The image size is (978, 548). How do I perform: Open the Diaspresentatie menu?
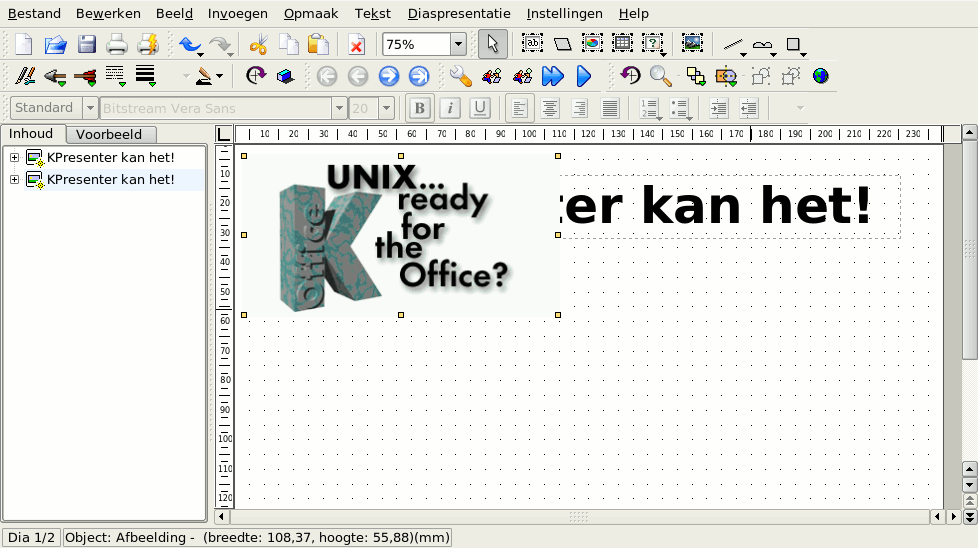coord(459,14)
